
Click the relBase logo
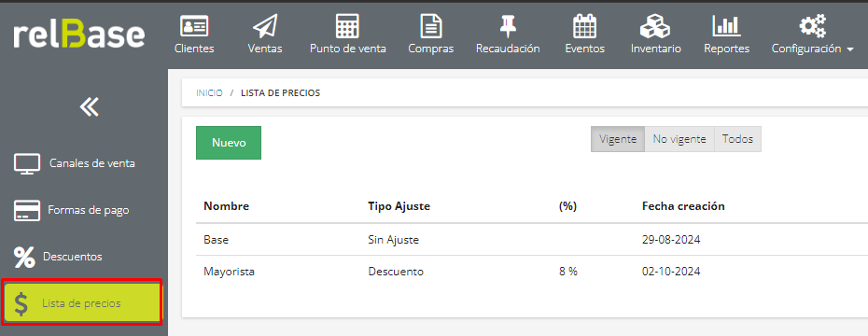point(79,35)
